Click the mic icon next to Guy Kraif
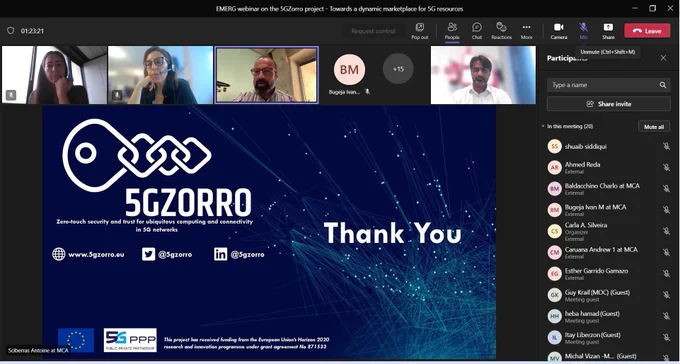680x364 pixels. (666, 295)
